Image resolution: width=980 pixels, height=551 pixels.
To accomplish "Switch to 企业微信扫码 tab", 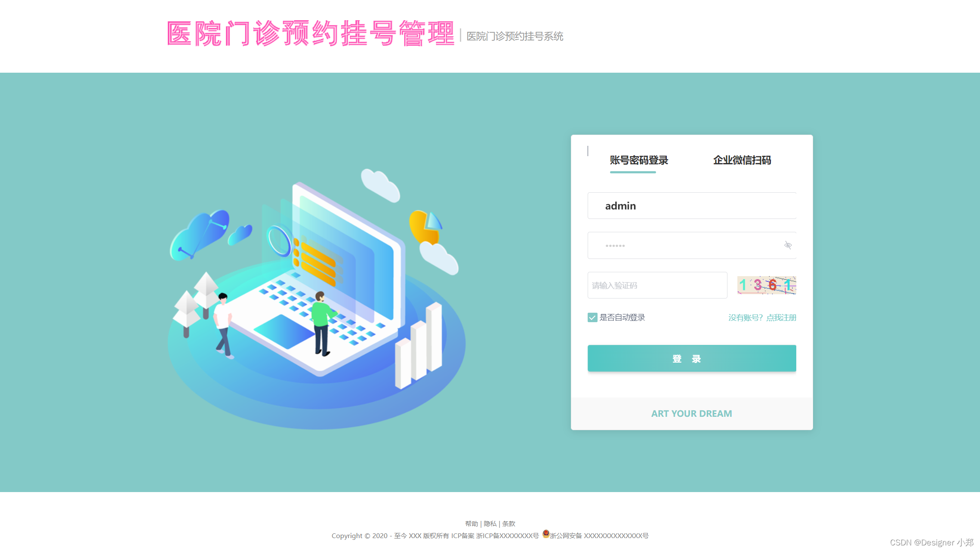I will coord(742,160).
